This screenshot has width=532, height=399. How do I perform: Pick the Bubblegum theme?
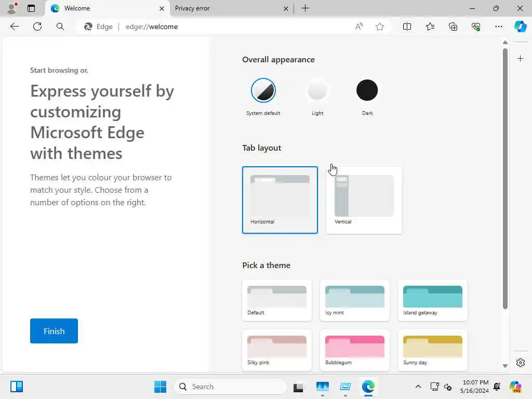pos(354,350)
